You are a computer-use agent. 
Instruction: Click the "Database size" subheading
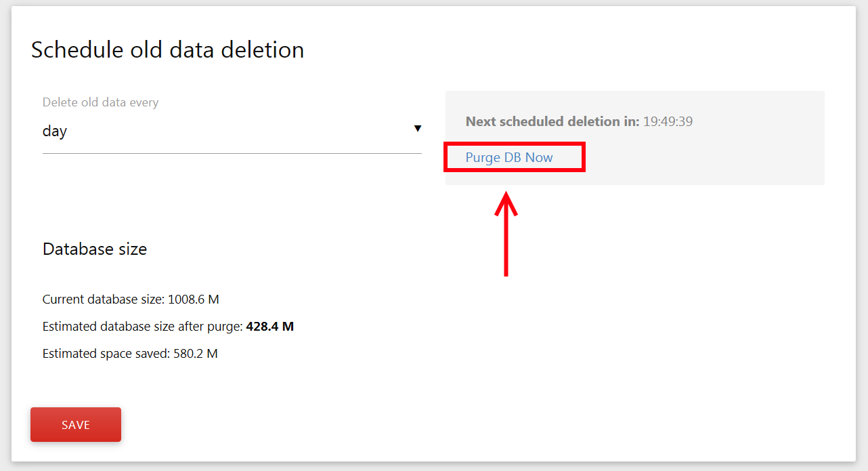[95, 249]
